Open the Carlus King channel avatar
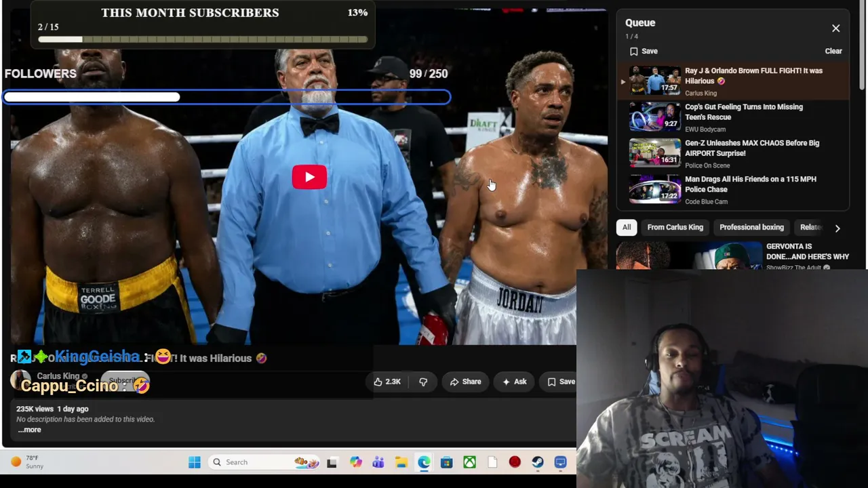This screenshot has height=488, width=868. coord(20,381)
